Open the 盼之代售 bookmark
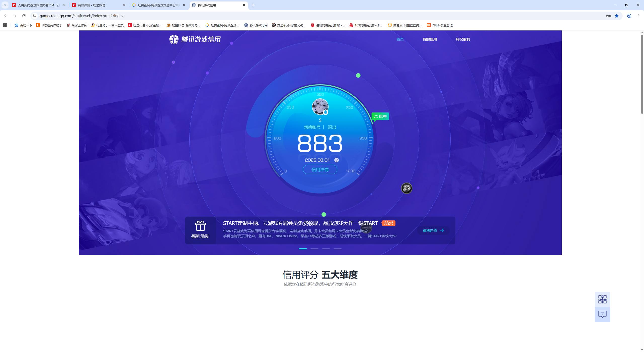644x352 pixels. coord(145,25)
